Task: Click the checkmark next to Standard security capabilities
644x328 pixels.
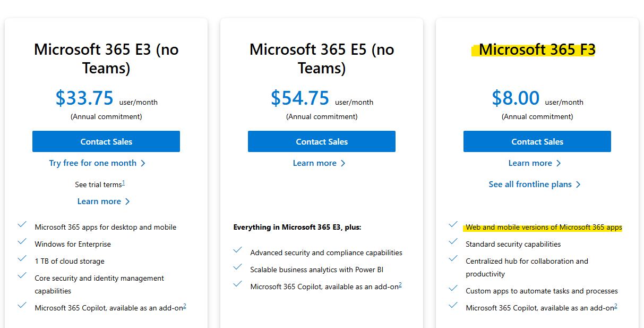Action: [x=453, y=242]
